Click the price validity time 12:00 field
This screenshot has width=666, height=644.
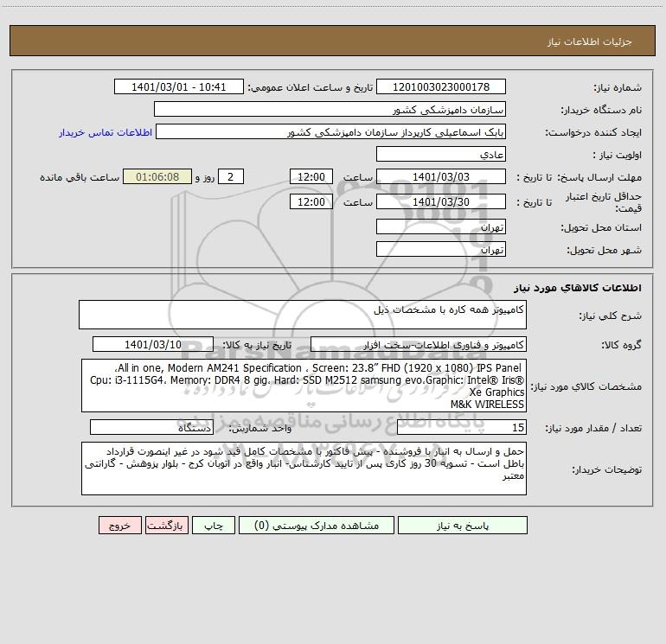point(311,202)
